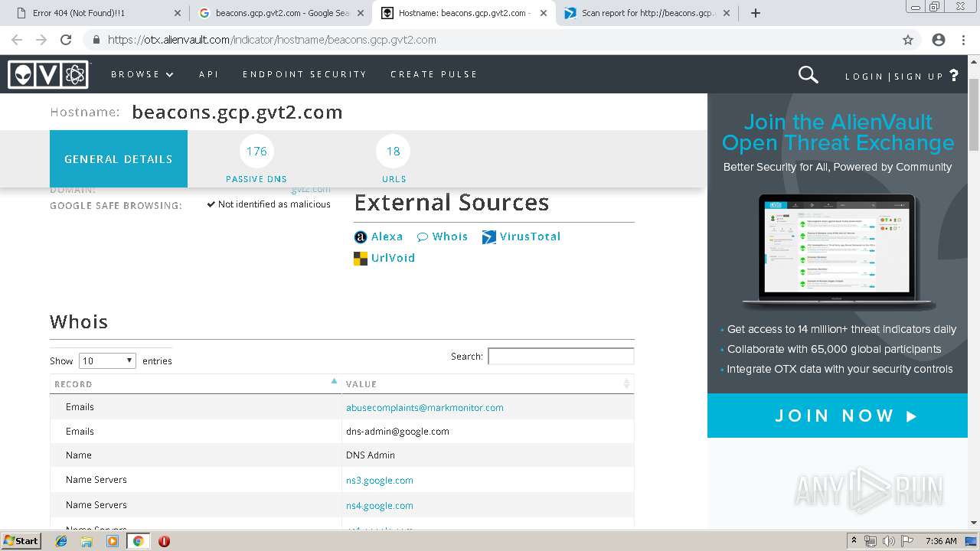
Task: Open abusecomplaints@markmonitor.com link
Action: (x=425, y=408)
